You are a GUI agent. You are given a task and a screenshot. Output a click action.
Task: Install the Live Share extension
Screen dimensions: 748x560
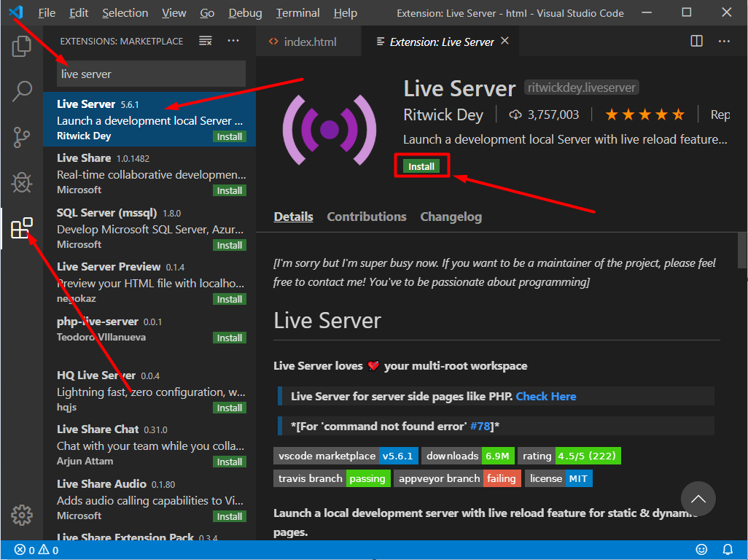pos(230,190)
